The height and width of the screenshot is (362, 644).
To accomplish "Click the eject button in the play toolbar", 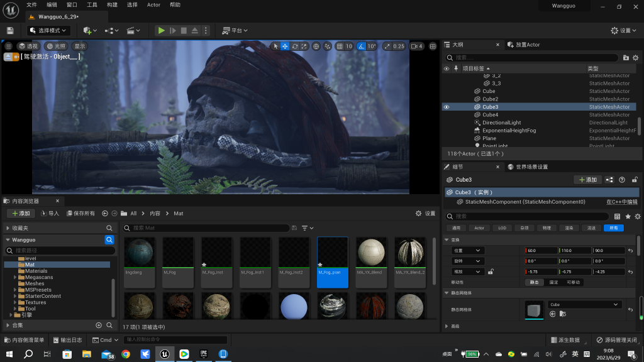I will (x=195, y=30).
